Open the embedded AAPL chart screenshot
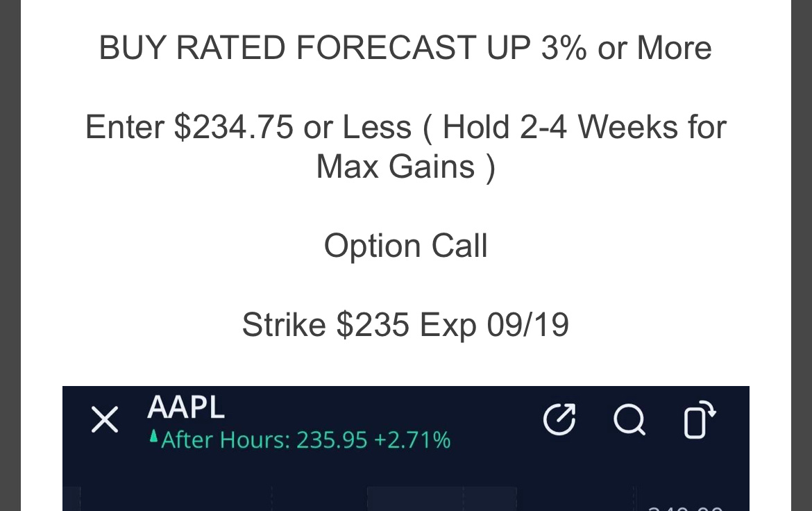Viewport: 812px width, 511px height. [405, 449]
